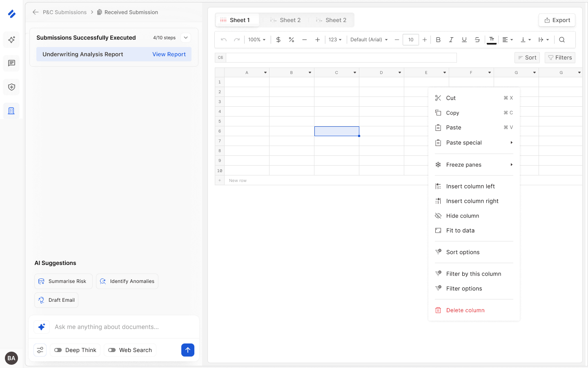Viewport: 588px width, 368px height.
Task: Choose Paste from the context menu
Action: pyautogui.click(x=474, y=128)
